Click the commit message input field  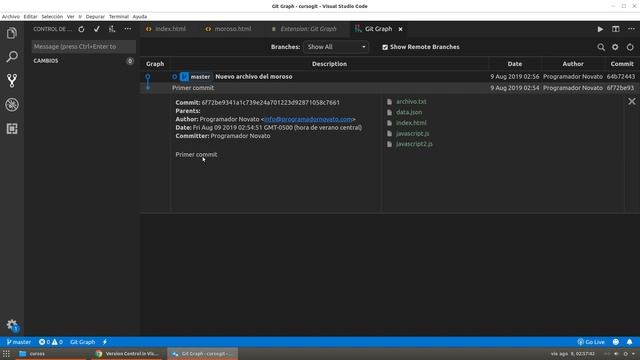(84, 47)
